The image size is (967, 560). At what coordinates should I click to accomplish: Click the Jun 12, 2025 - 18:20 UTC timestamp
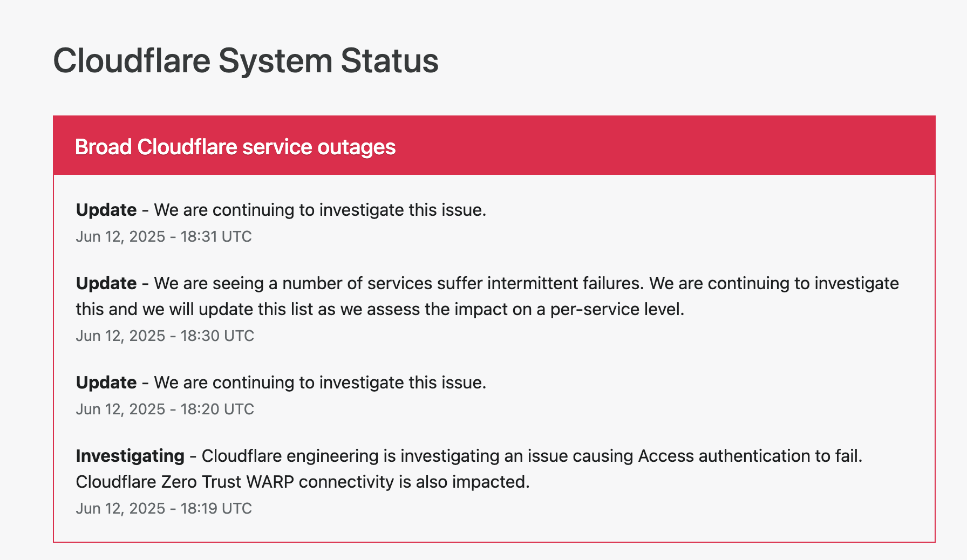165,409
